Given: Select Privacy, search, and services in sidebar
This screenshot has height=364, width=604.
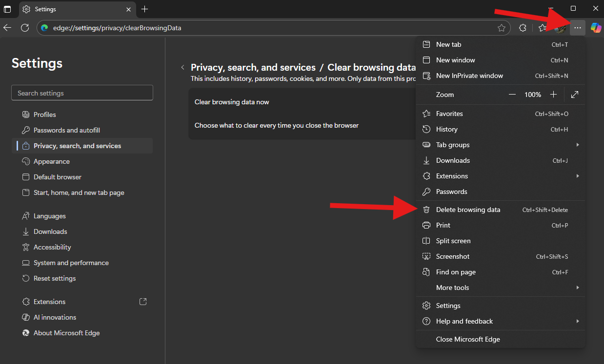Looking at the screenshot, I should click(82, 146).
